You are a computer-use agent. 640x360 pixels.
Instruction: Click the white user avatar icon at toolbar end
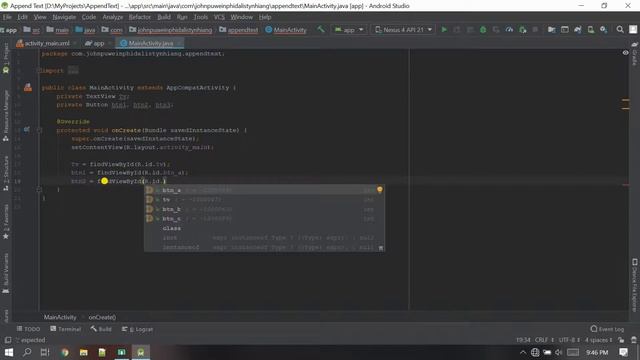[x=633, y=30]
